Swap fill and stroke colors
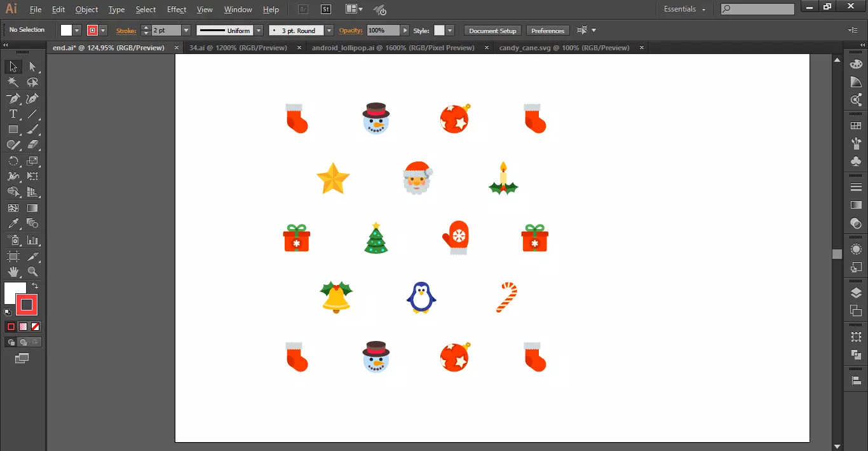This screenshot has height=451, width=868. (35, 286)
